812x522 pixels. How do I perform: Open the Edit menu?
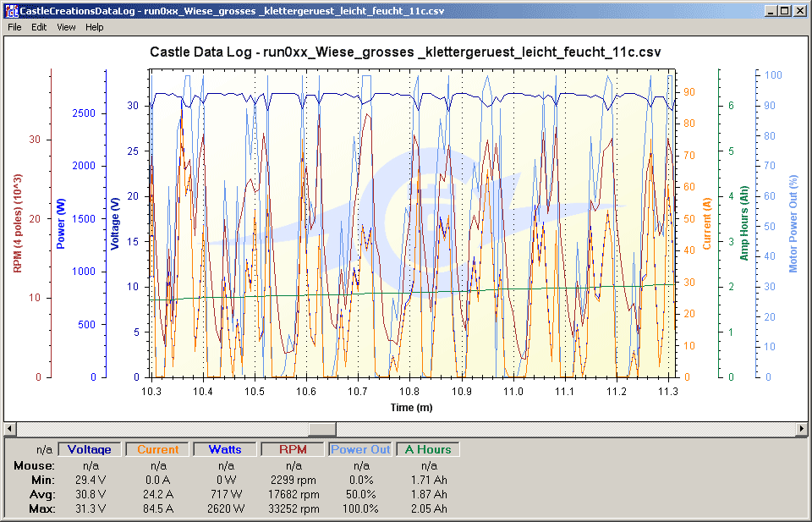click(x=39, y=27)
